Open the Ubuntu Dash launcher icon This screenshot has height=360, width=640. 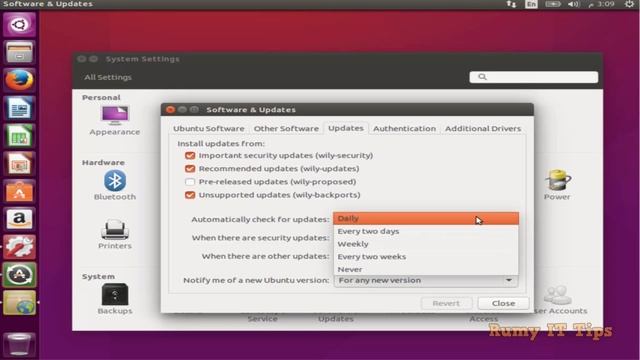tap(19, 24)
